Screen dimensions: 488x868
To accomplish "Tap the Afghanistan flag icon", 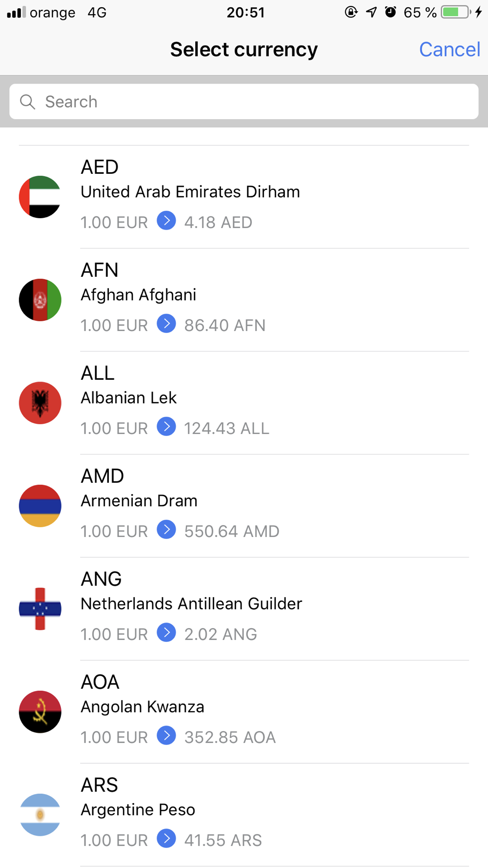I will [40, 300].
